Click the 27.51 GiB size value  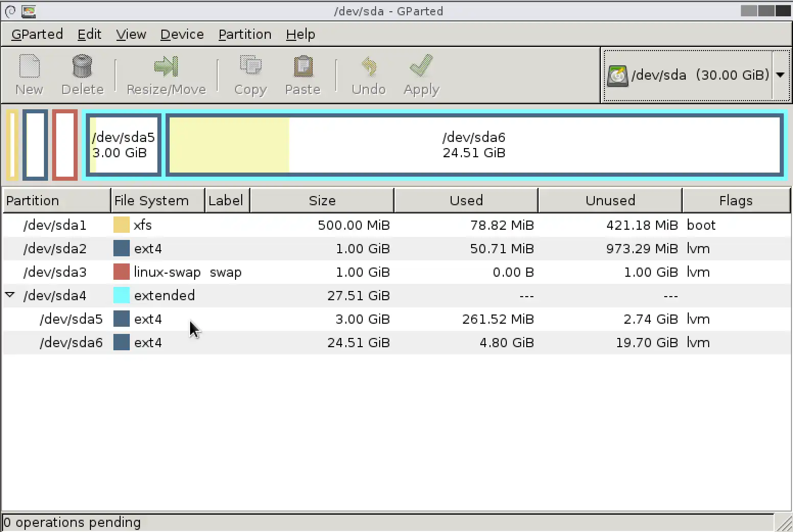pyautogui.click(x=359, y=296)
